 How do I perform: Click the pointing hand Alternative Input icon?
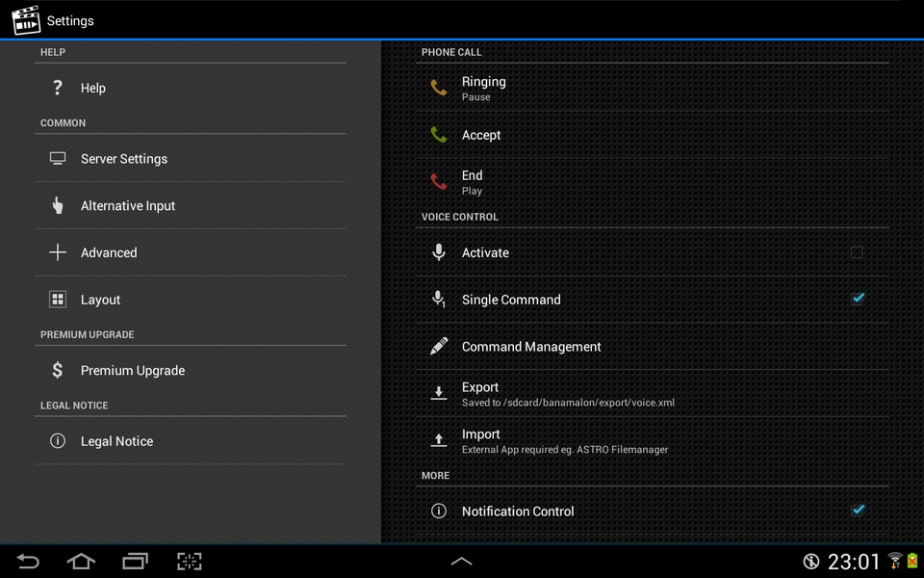tap(57, 205)
